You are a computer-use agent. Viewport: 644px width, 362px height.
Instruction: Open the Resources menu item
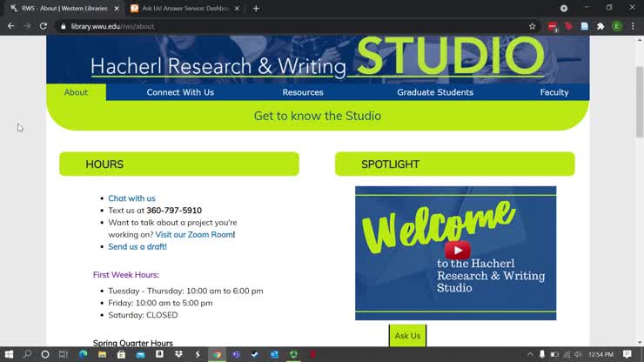pyautogui.click(x=303, y=92)
